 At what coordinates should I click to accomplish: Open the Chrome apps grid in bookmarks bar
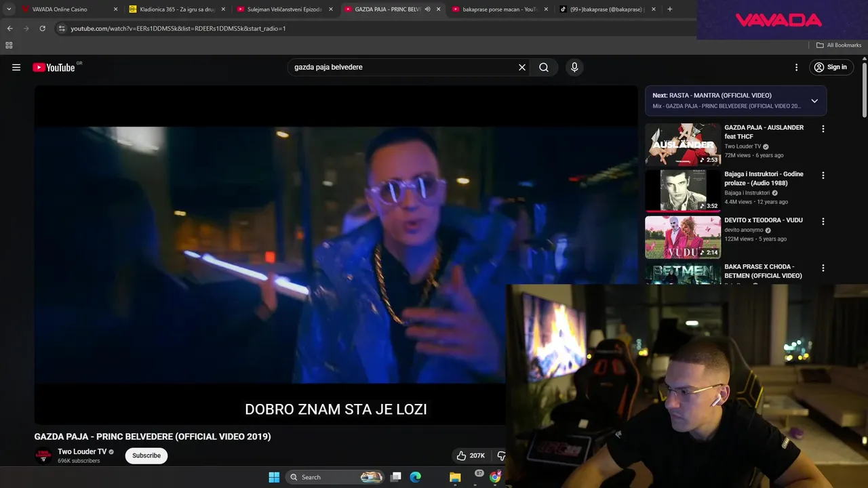(x=9, y=45)
